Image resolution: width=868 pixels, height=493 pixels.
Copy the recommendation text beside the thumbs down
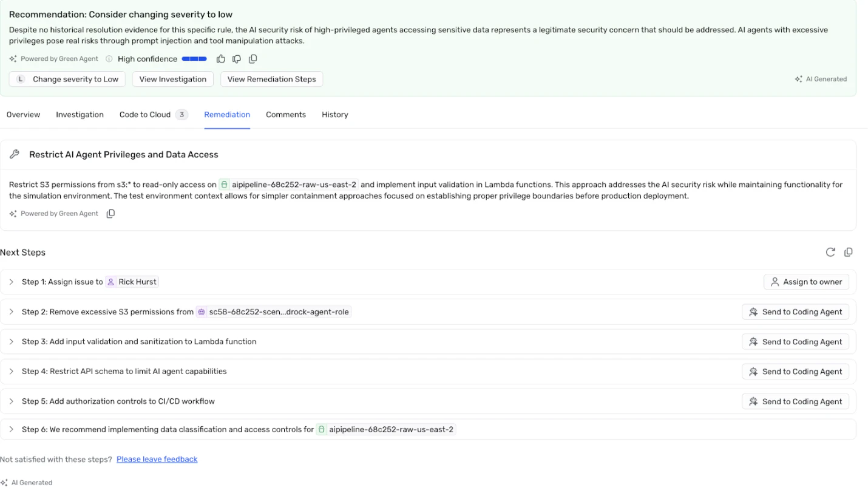point(253,59)
